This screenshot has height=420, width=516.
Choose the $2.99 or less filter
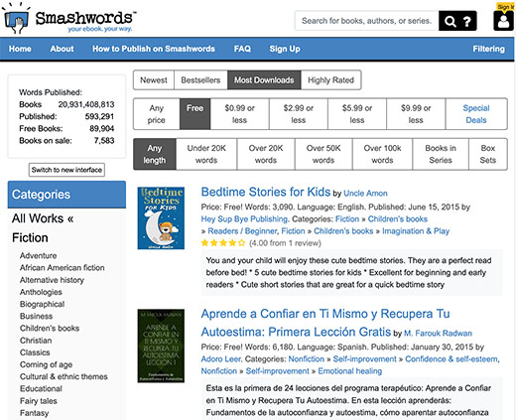(x=299, y=114)
